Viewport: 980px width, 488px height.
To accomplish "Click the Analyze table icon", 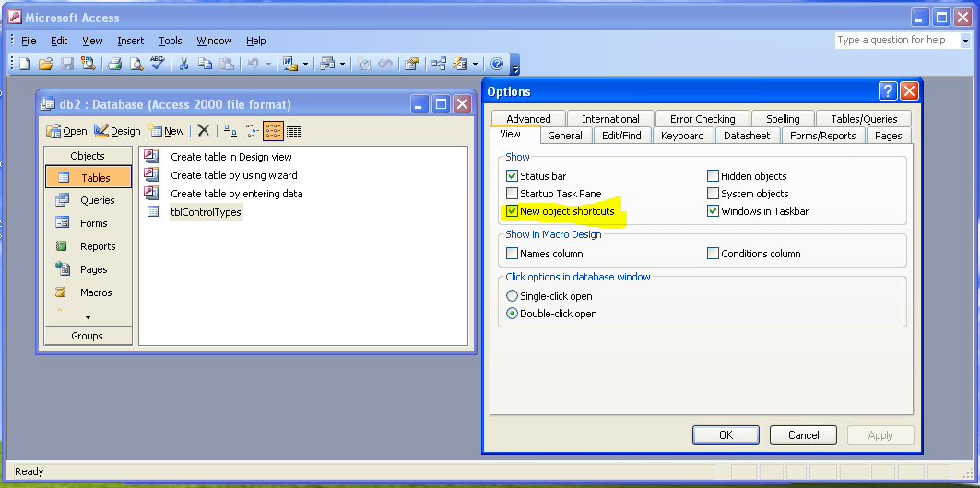I will point(327,63).
